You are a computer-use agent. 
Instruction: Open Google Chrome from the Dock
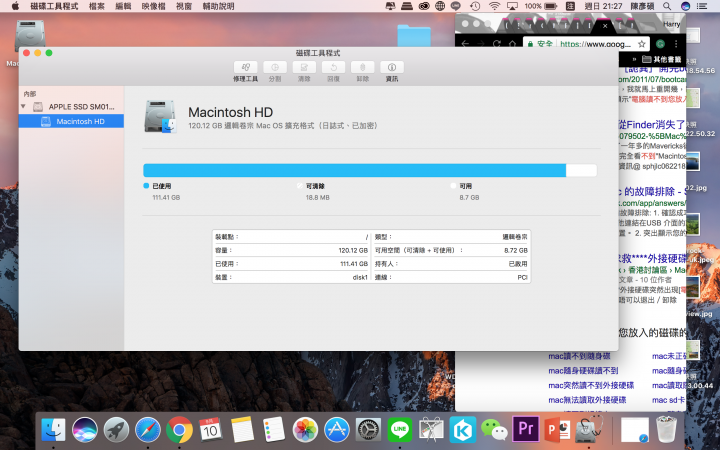(179, 430)
